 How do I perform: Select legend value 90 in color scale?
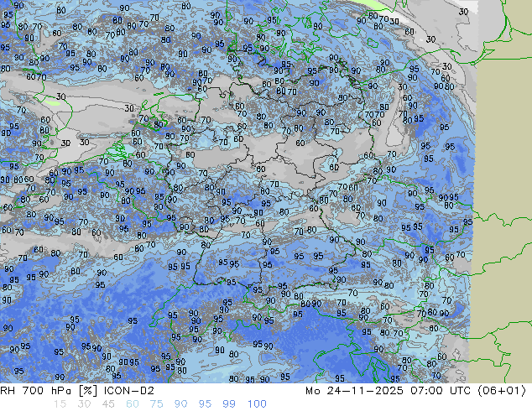click(x=180, y=404)
